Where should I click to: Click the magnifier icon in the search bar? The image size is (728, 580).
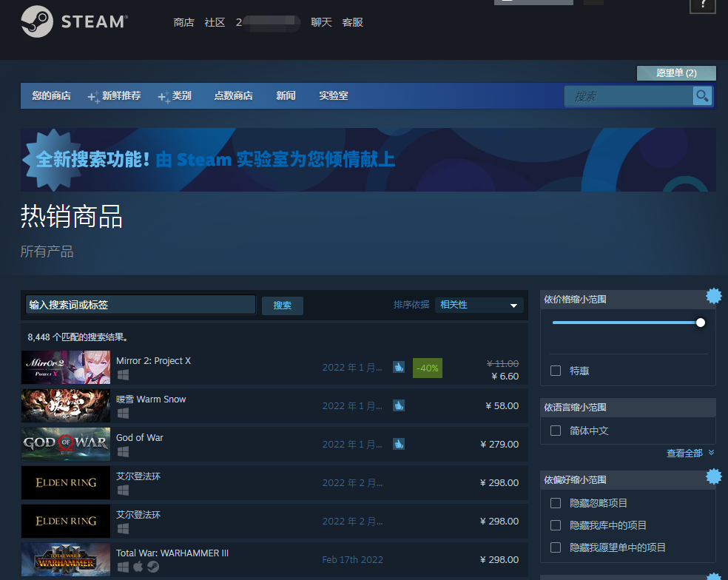(701, 95)
